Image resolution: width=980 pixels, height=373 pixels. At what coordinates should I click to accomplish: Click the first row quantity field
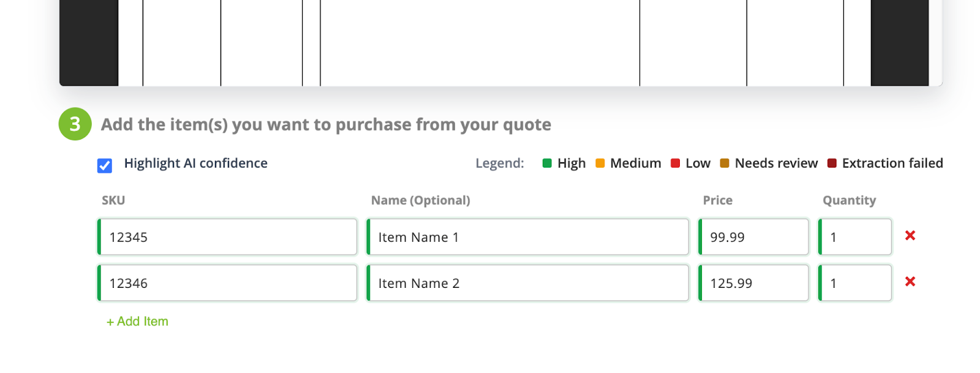click(x=856, y=237)
